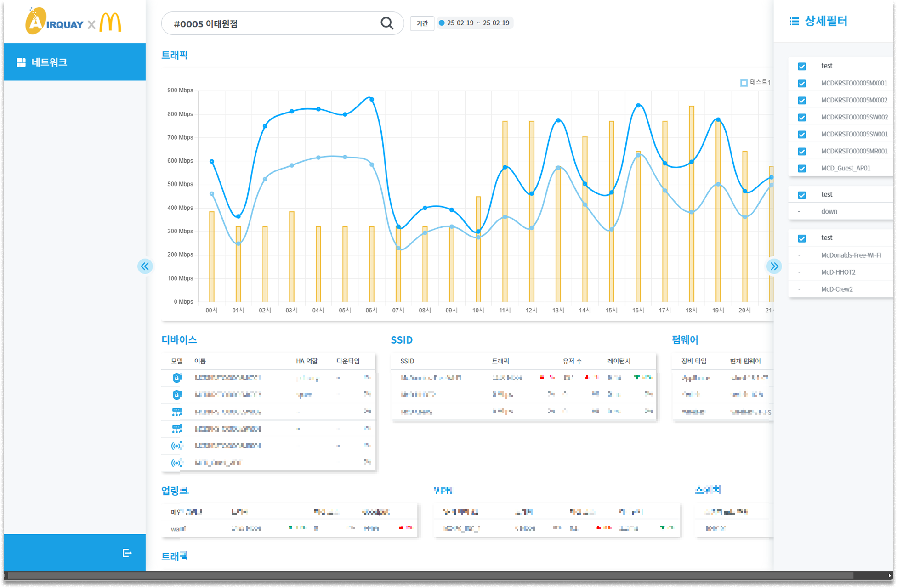Toggle the 테스트1 legend swatch

click(x=744, y=83)
